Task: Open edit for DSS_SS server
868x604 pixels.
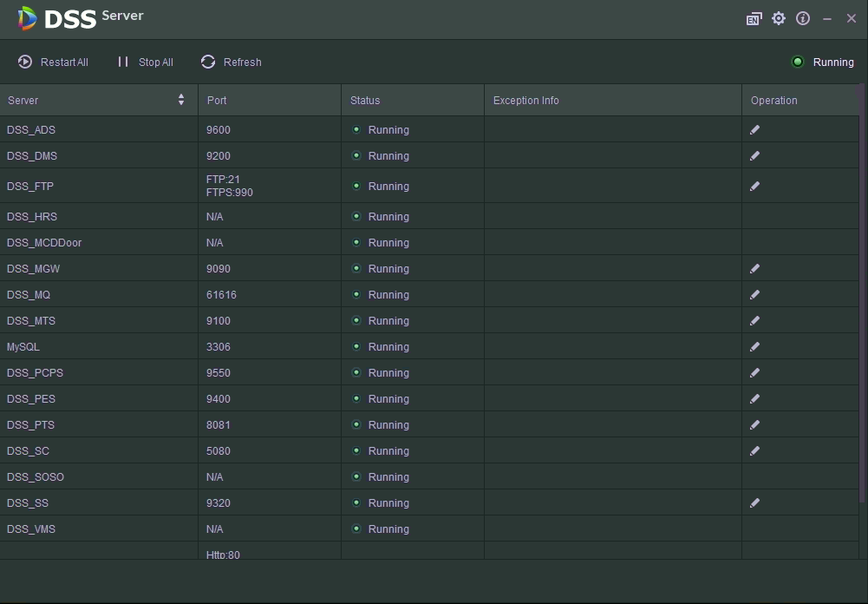Action: pos(754,503)
